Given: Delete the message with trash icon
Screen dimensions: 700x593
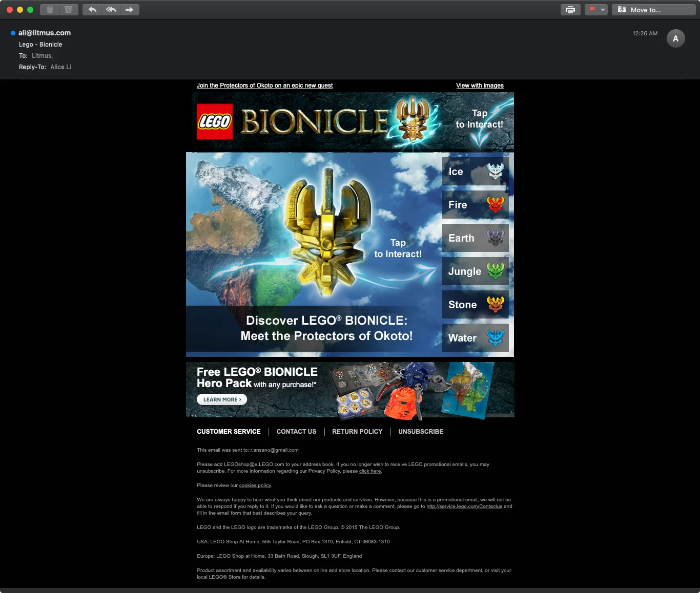Looking at the screenshot, I should [50, 10].
